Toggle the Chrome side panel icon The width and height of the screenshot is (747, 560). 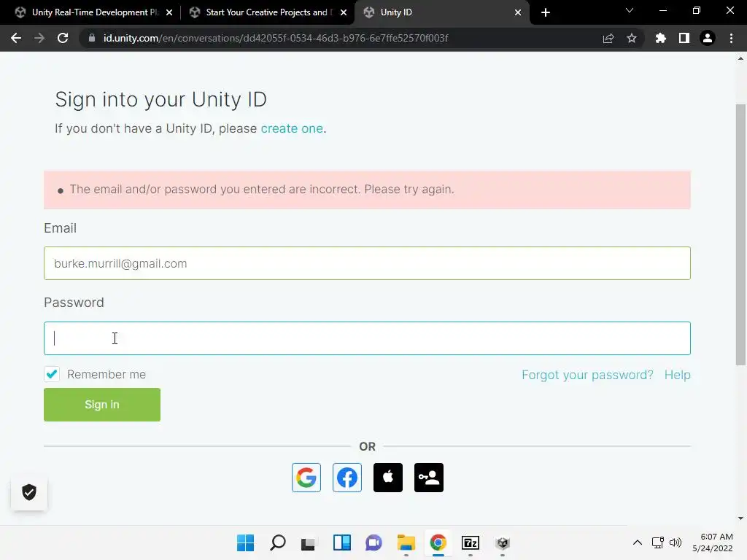pyautogui.click(x=684, y=38)
